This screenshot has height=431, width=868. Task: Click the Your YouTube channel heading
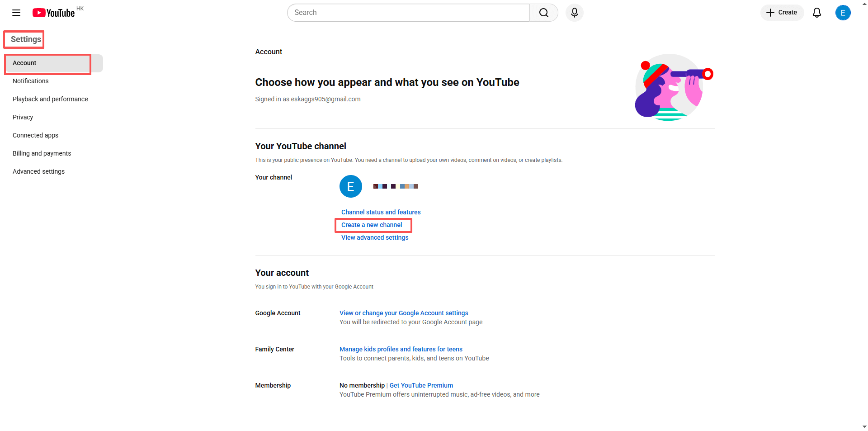pyautogui.click(x=301, y=146)
